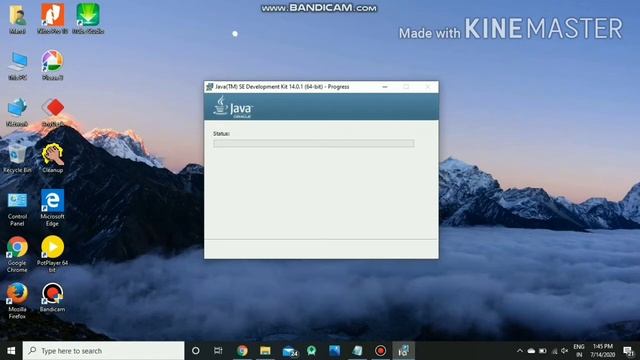Show hidden system tray icons
Image resolution: width=640 pixels, height=360 pixels.
click(520, 351)
